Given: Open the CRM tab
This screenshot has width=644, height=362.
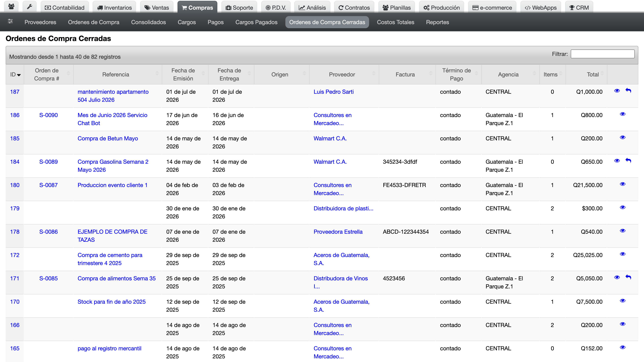Looking at the screenshot, I should pyautogui.click(x=579, y=7).
